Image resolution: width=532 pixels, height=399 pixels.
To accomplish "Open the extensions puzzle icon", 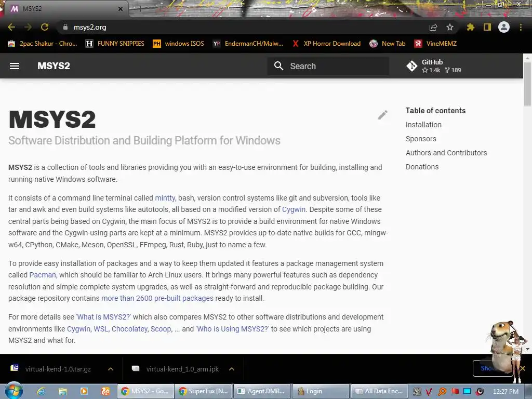I will coord(470,27).
